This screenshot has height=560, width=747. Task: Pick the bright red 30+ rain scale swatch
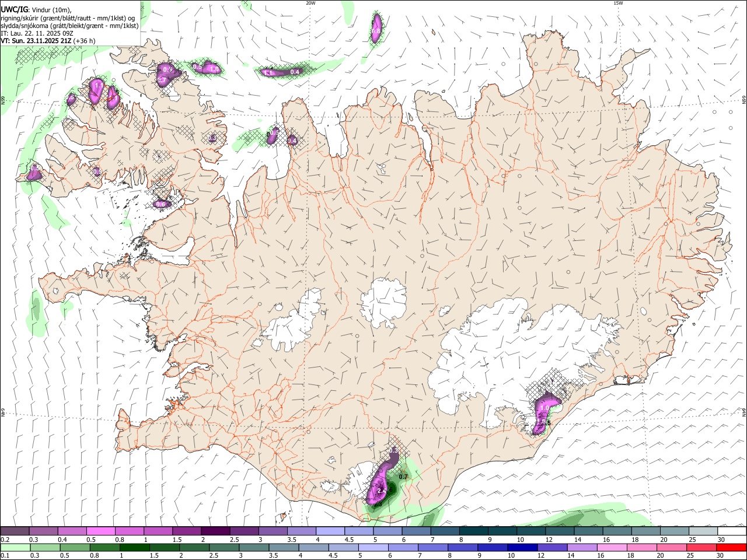click(731, 547)
